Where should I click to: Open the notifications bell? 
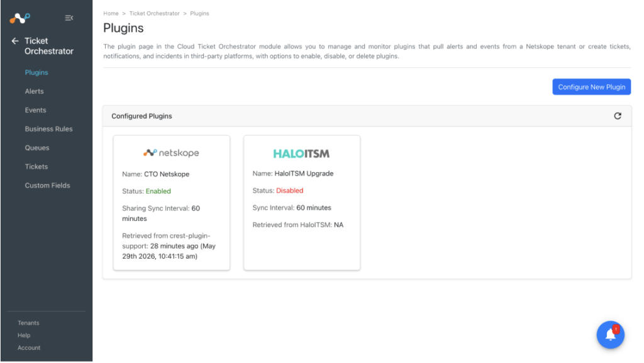point(610,335)
